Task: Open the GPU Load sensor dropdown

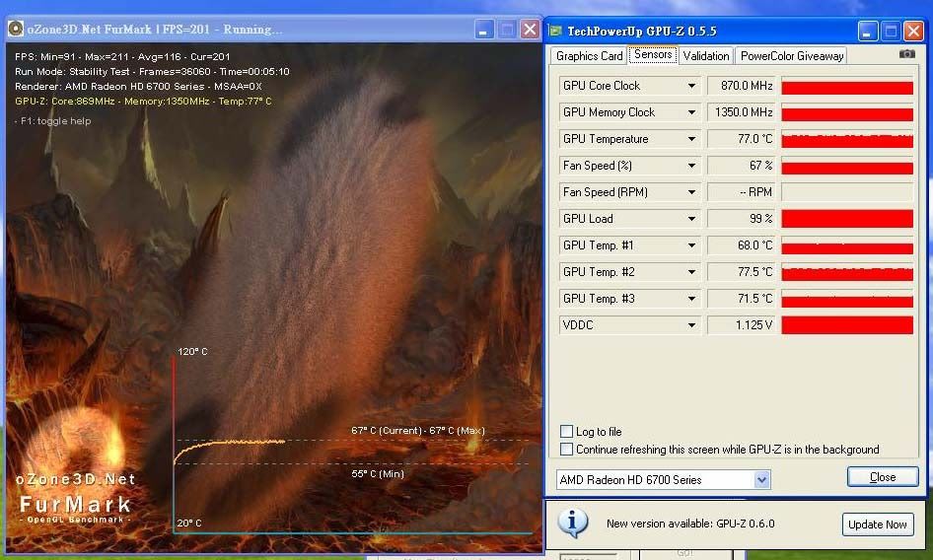Action: pyautogui.click(x=691, y=219)
